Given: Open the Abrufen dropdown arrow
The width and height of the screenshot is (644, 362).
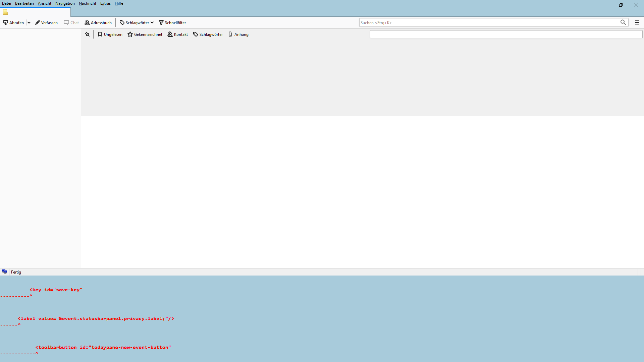Looking at the screenshot, I should 29,23.
